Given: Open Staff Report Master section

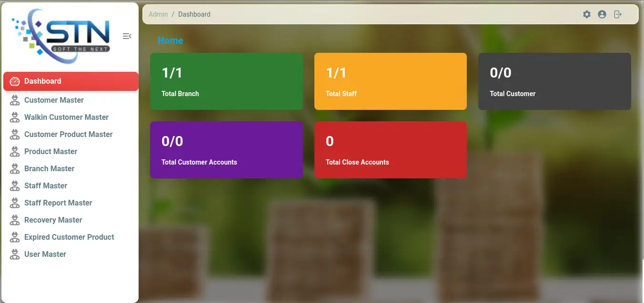Looking at the screenshot, I should click(58, 203).
